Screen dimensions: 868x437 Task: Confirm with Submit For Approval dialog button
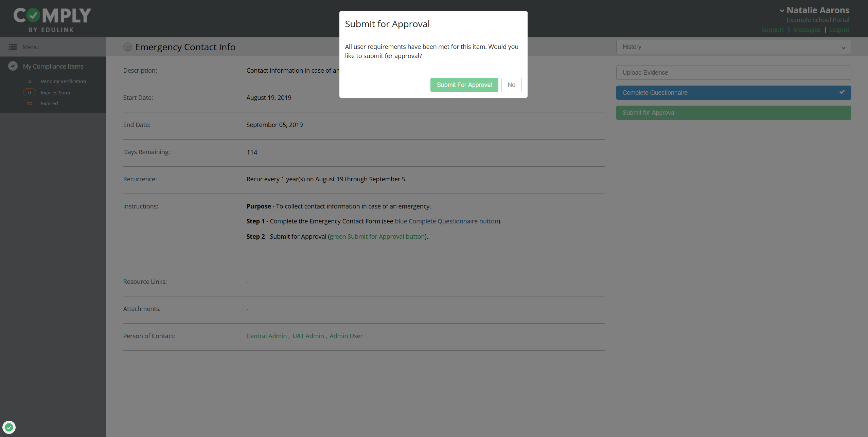click(464, 85)
